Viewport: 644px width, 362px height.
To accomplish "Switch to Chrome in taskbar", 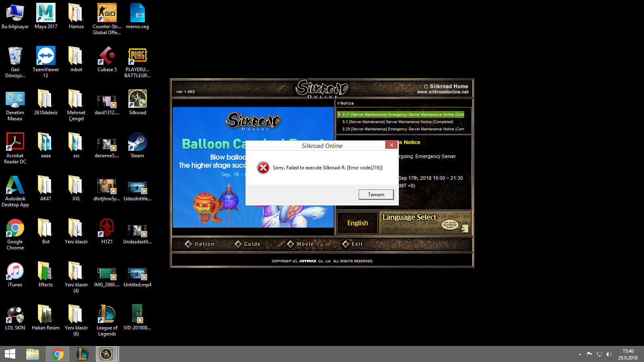I will [x=58, y=354].
